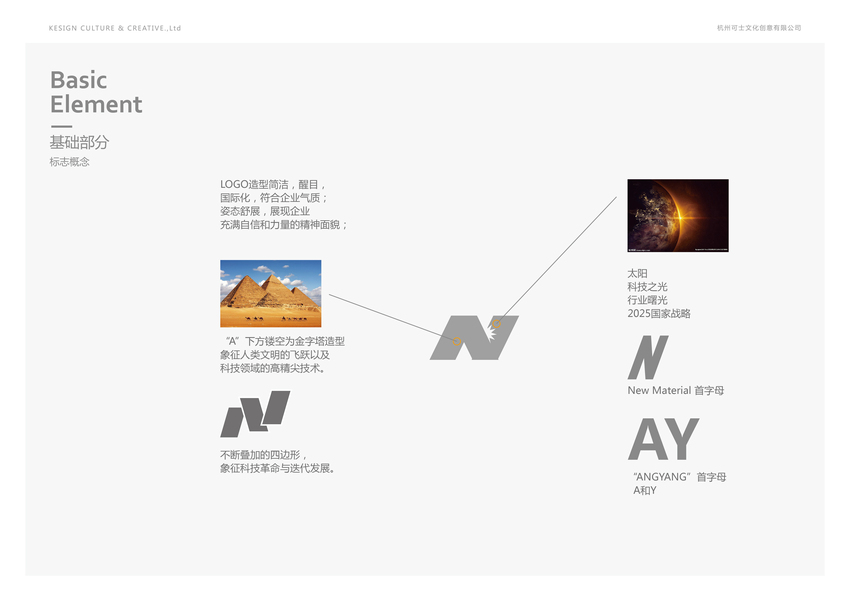849x600 pixels.
Task: Click the orange circle on logo's sunburst
Action: point(496,324)
